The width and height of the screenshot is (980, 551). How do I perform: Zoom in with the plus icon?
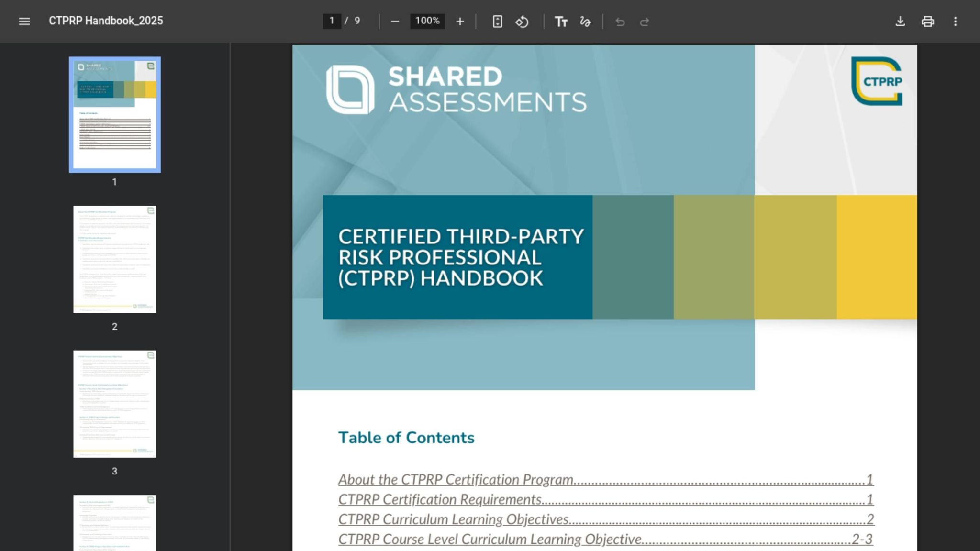point(460,22)
